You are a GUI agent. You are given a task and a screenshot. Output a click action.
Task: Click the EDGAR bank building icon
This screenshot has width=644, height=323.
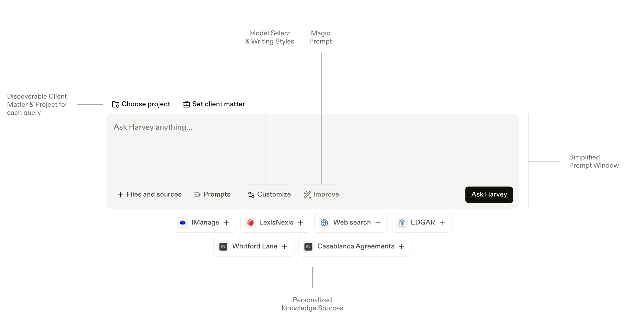coord(402,222)
